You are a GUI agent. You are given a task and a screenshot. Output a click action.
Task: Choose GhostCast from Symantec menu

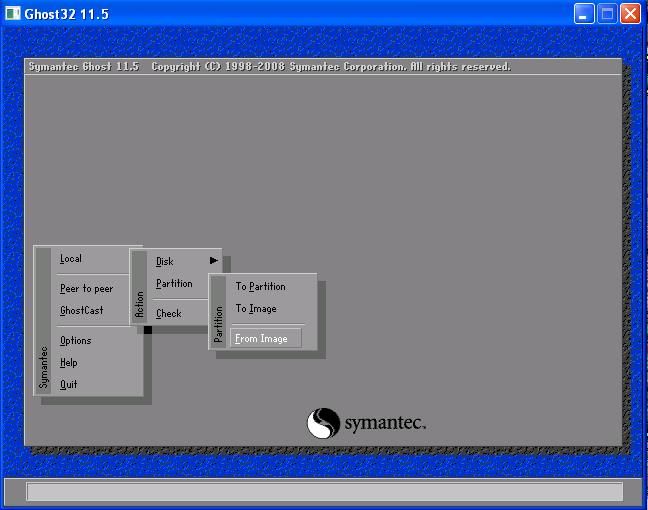(81, 310)
